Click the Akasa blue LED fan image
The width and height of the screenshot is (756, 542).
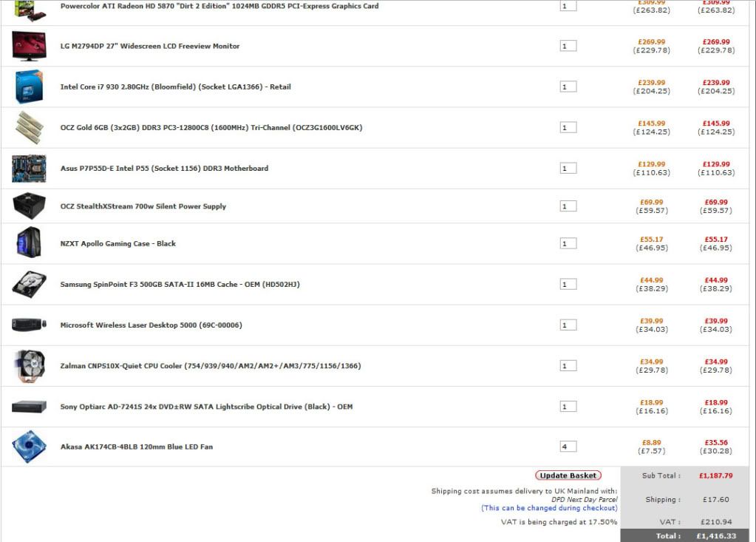pyautogui.click(x=29, y=447)
